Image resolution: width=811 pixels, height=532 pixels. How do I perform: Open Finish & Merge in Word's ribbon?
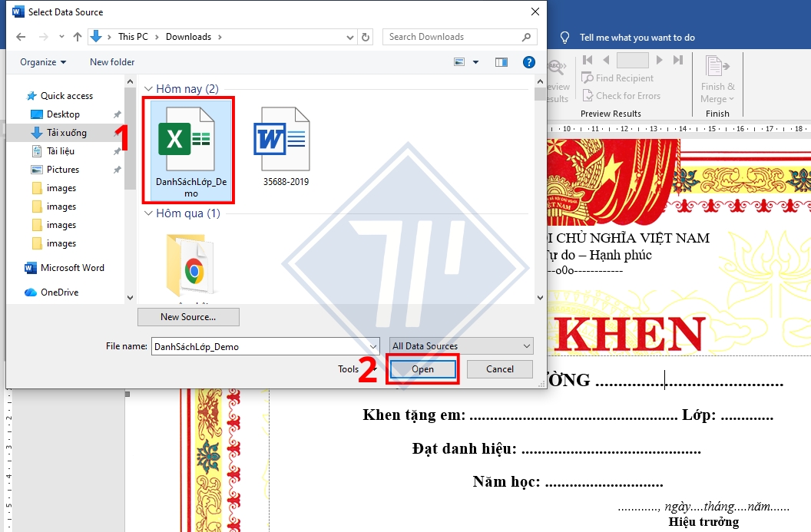[717, 79]
